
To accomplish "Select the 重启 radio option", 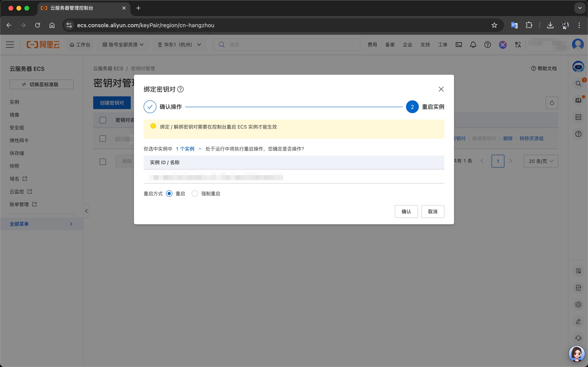I will click(x=169, y=194).
